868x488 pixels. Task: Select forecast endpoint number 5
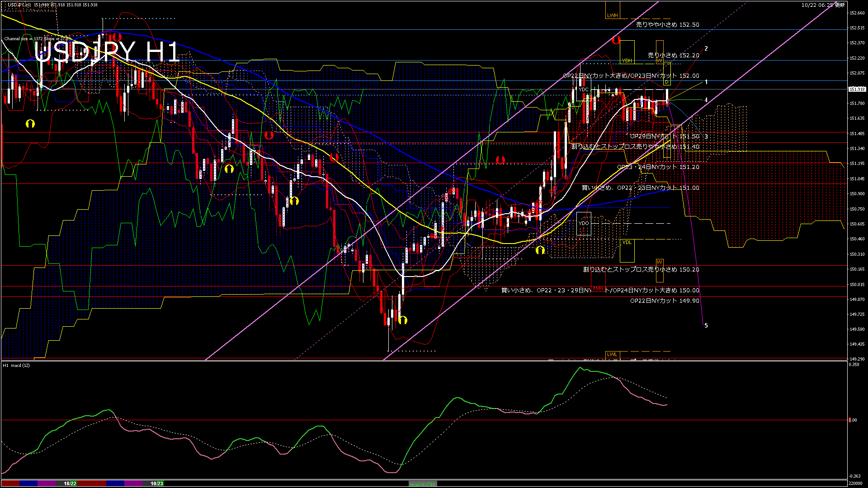click(706, 325)
